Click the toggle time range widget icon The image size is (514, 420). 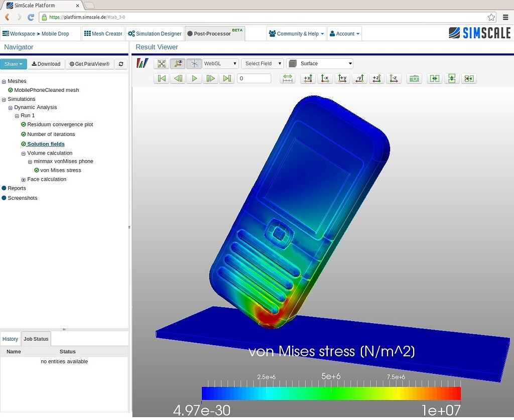tap(287, 78)
